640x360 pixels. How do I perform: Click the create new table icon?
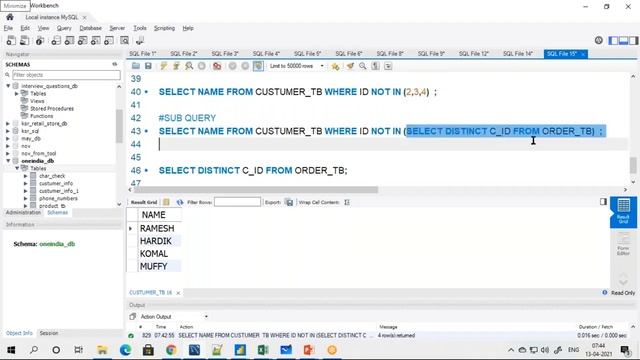[x=69, y=40]
